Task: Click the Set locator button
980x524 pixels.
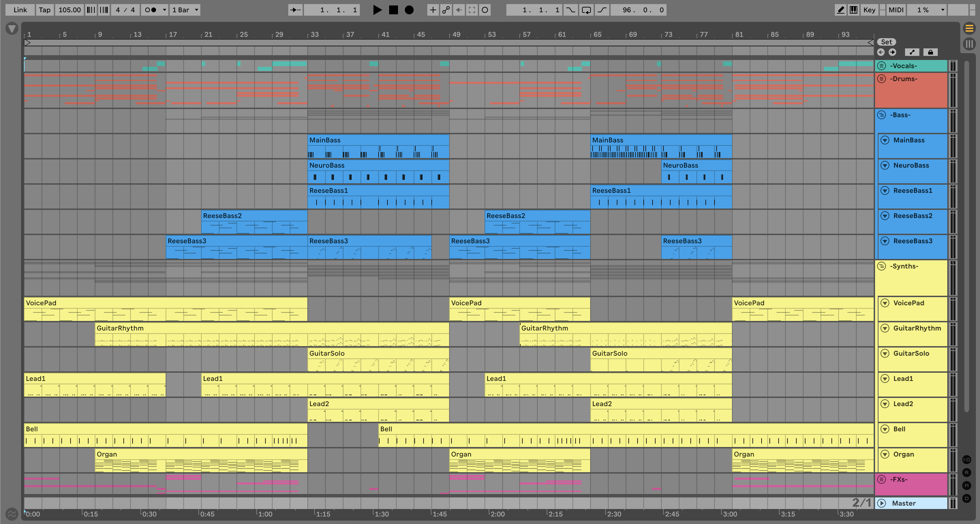Action: pos(886,42)
